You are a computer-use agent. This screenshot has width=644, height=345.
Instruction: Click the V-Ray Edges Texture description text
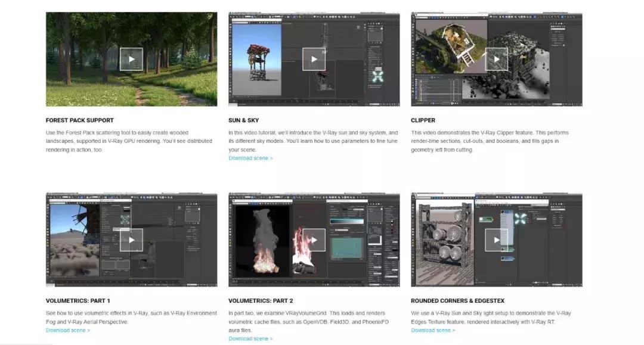[x=491, y=318]
